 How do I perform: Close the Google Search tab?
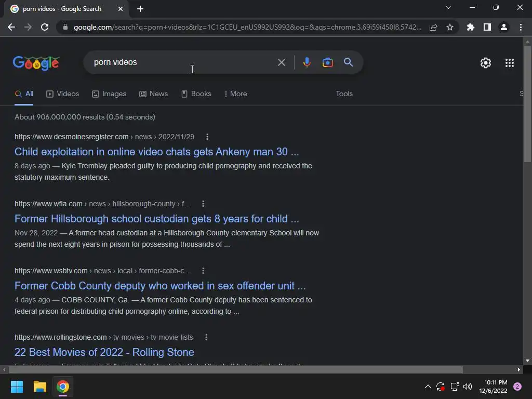point(121,9)
